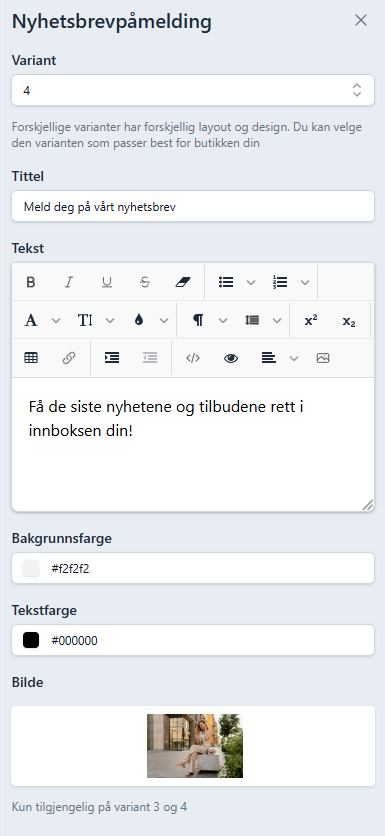The image size is (385, 836).
Task: Insert an image in the editor
Action: [x=323, y=358]
